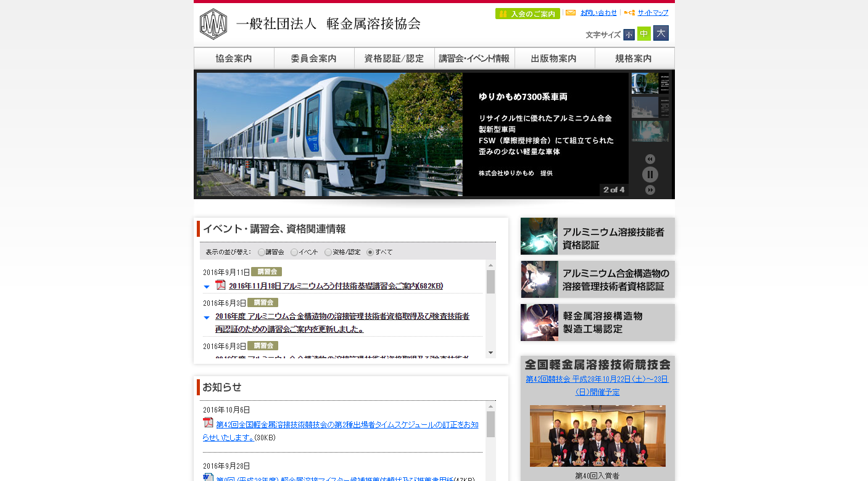
Task: Click PDF icon for 11月18日 ろう付講習会
Action: (220, 285)
